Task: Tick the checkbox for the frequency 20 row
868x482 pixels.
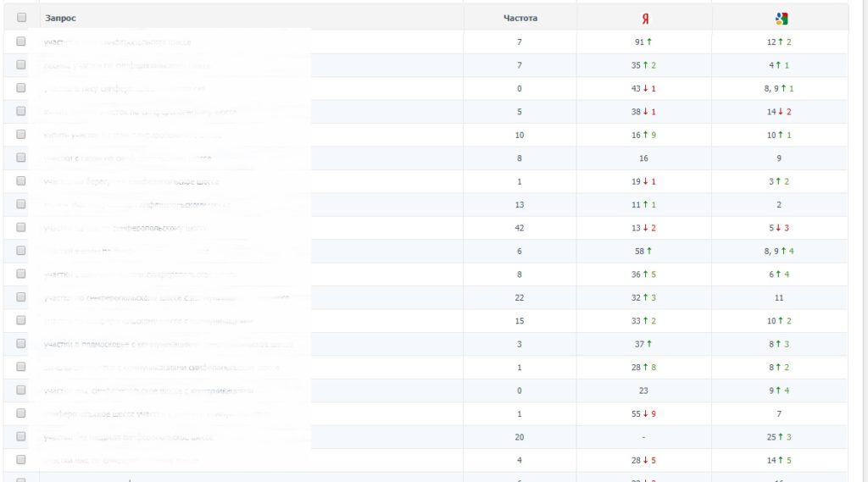Action: click(21, 436)
